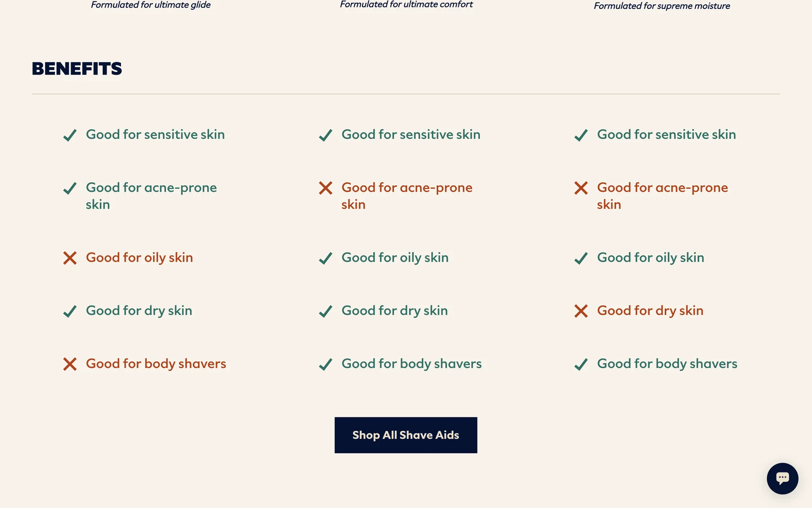Click the BENEFITS heading
This screenshot has width=812, height=508.
(x=77, y=69)
